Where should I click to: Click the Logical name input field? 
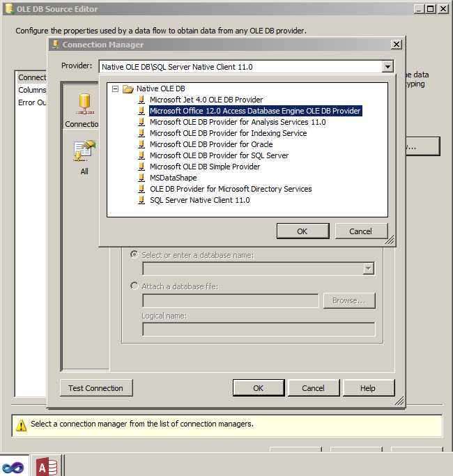(259, 330)
